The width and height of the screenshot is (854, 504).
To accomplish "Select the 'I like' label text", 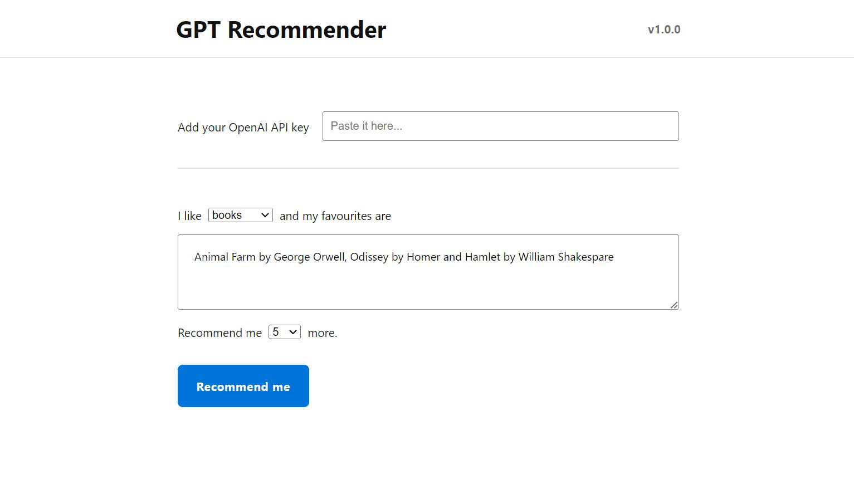I will (x=189, y=216).
